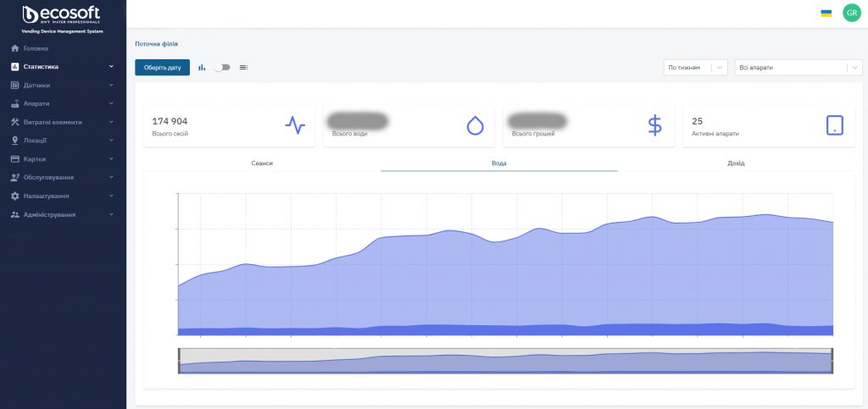Open the Ukrainian flag language selector

(x=826, y=13)
